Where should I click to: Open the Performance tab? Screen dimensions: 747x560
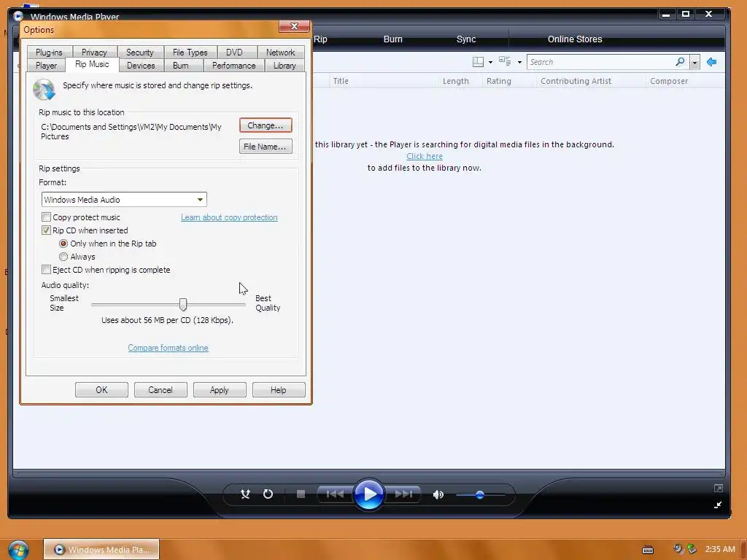233,66
